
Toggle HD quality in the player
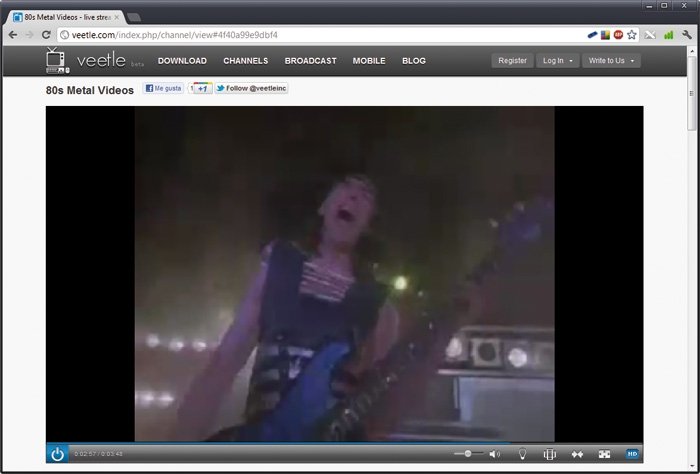coord(632,454)
